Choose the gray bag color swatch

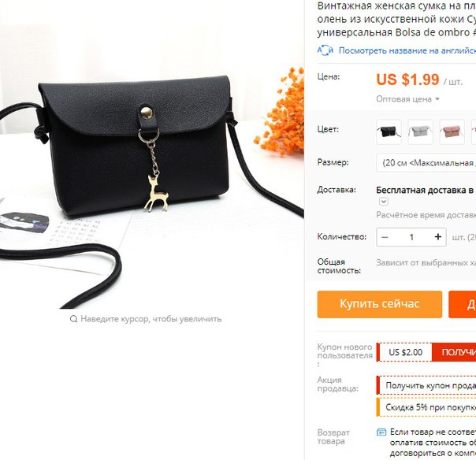421,132
